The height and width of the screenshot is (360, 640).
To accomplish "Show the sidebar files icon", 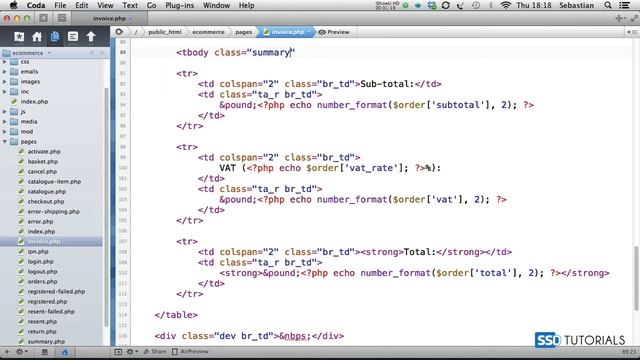I will [x=55, y=37].
